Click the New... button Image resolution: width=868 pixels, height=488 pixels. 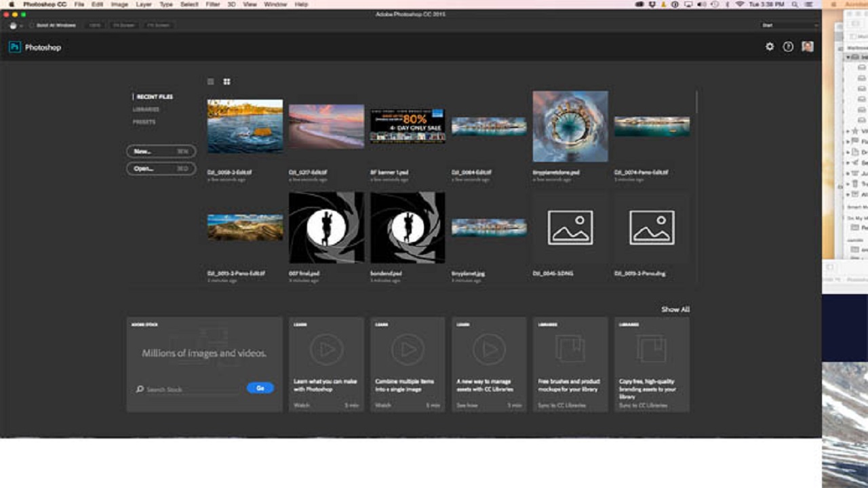[x=161, y=151]
